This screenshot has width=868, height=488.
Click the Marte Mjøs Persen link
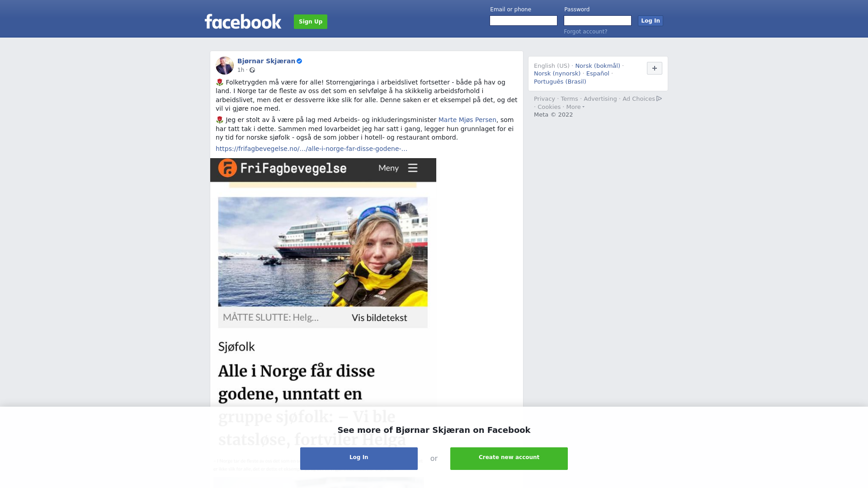(x=467, y=120)
